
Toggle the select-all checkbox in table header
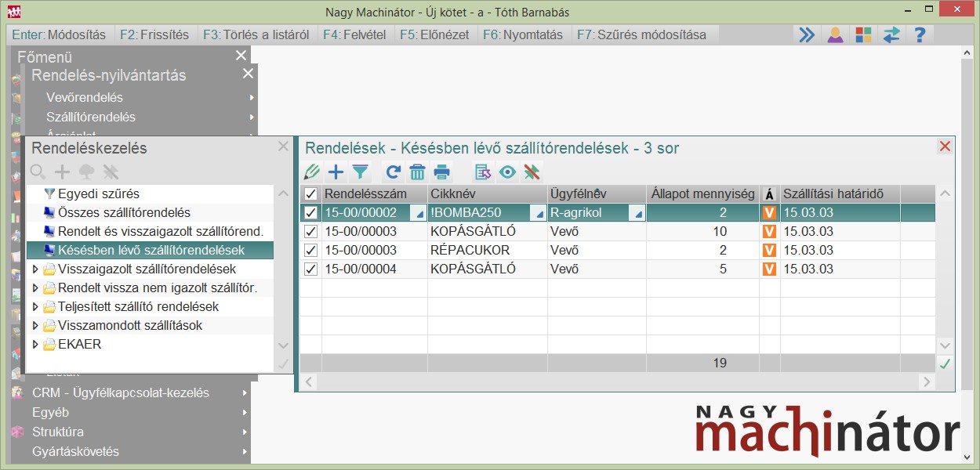point(310,194)
